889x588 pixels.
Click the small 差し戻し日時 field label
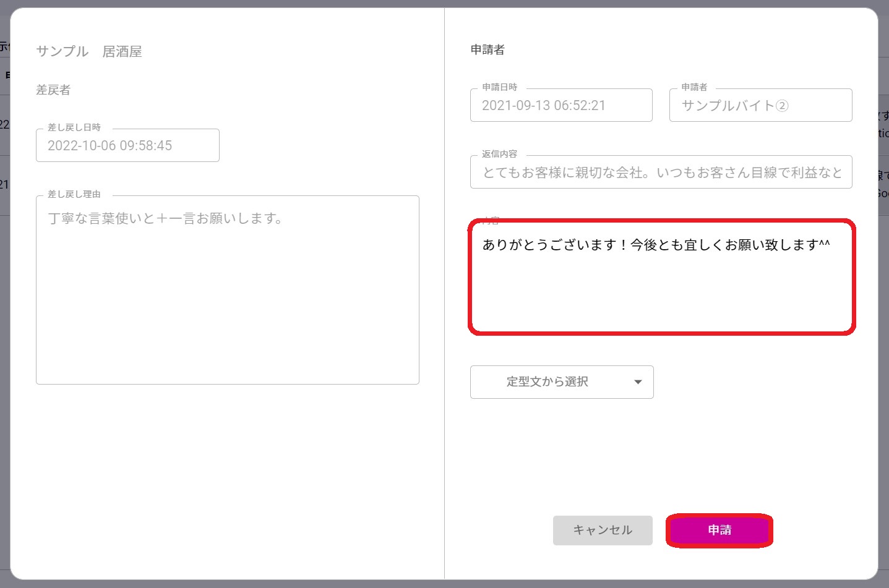[x=74, y=127]
